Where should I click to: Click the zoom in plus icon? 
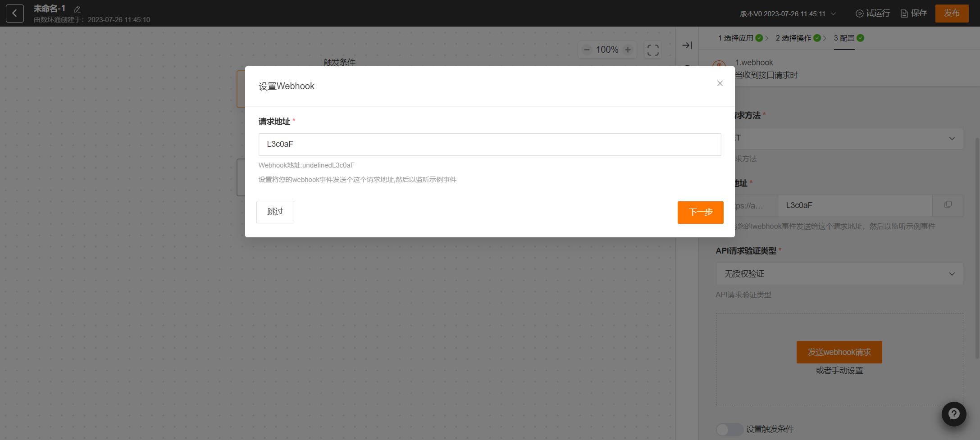(x=628, y=50)
